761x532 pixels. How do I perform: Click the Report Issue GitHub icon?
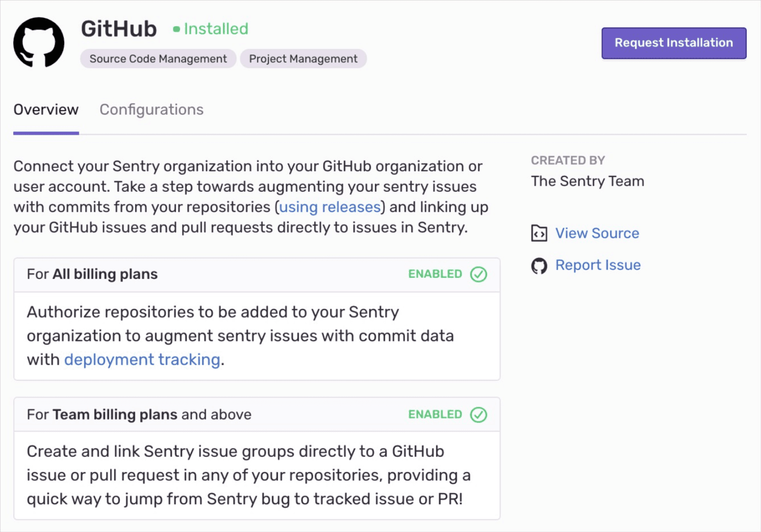(539, 265)
